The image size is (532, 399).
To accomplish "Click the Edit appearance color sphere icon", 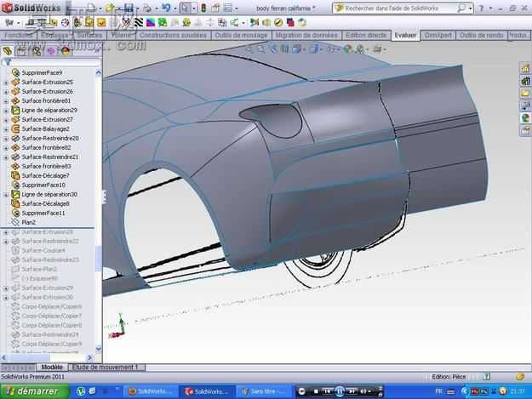I will (x=347, y=49).
